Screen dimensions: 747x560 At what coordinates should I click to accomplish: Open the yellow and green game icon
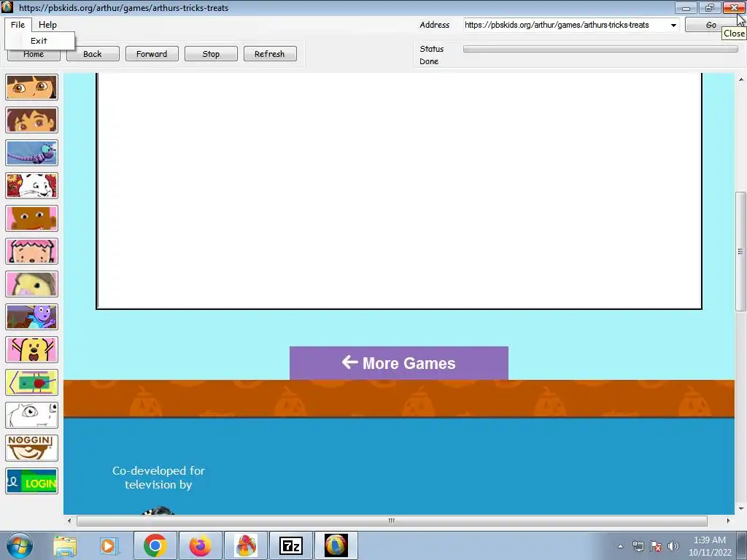tap(32, 383)
